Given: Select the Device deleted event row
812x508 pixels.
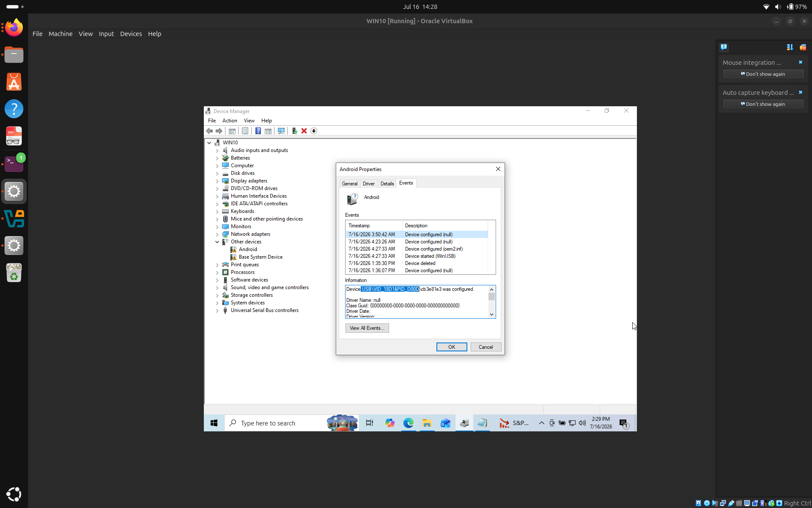Looking at the screenshot, I should tap(417, 263).
